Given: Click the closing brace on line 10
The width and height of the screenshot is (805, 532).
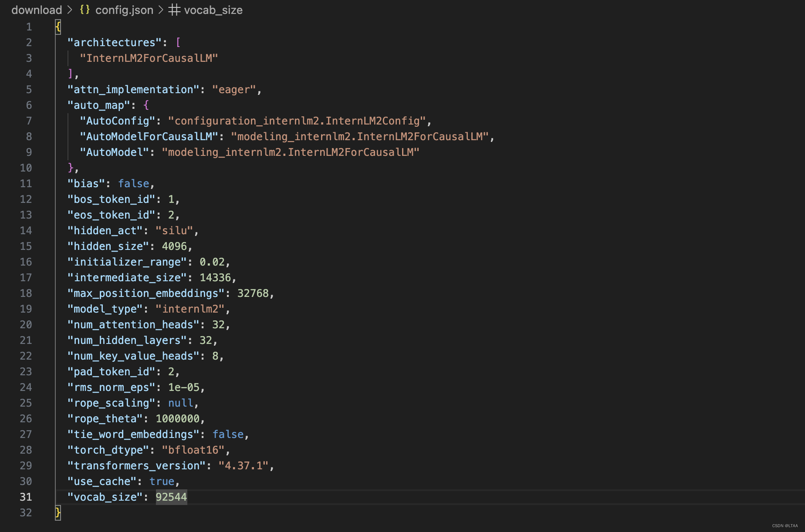Looking at the screenshot, I should click(x=71, y=168).
